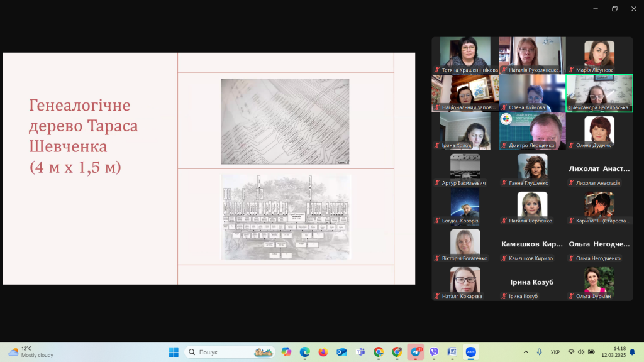Switch to Microsoft Word in taskbar

point(452,352)
